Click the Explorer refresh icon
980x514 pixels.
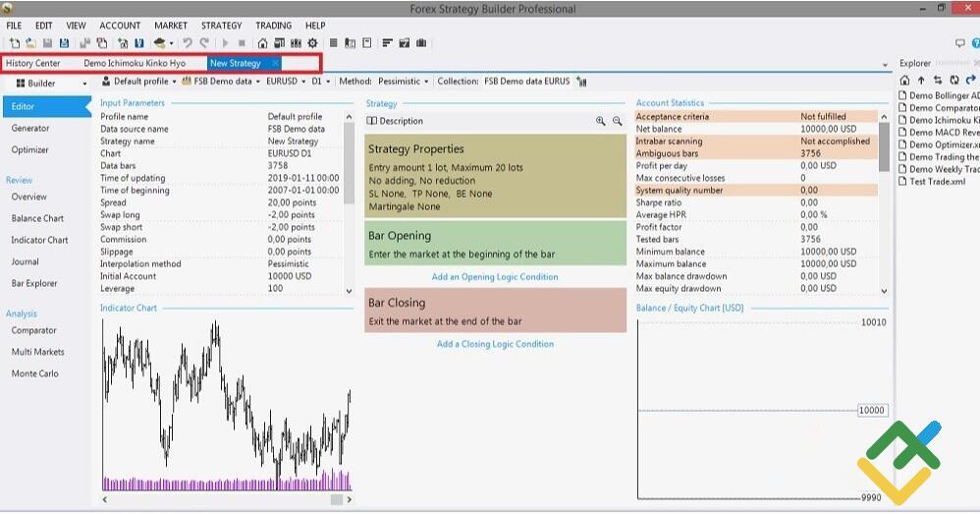tap(954, 81)
